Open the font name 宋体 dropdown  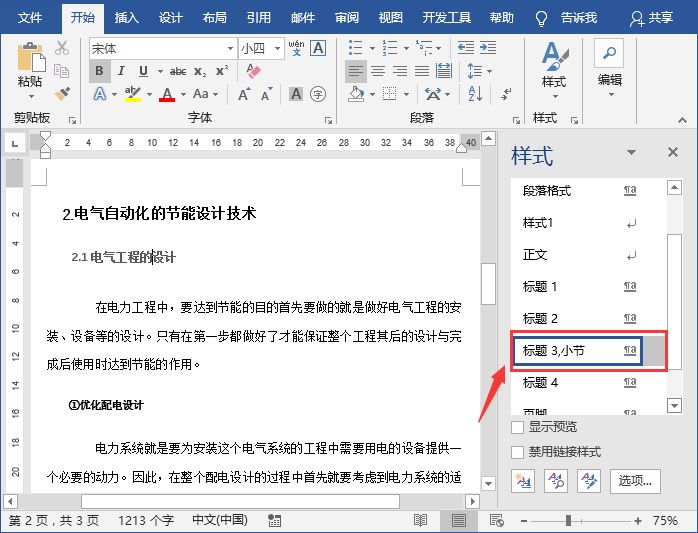point(230,49)
